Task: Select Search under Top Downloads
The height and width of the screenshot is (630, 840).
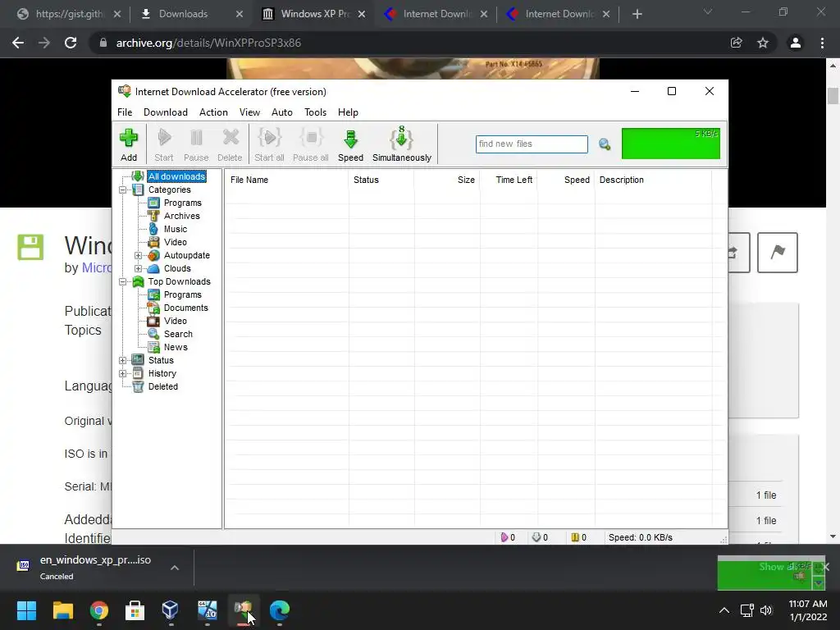Action: [178, 335]
